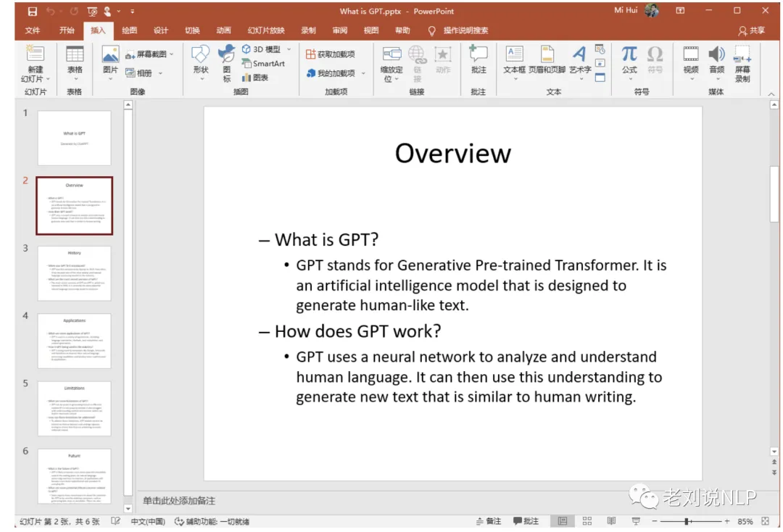Start screen recording (屏幕录制)
This screenshot has height=532, width=783.
click(742, 63)
